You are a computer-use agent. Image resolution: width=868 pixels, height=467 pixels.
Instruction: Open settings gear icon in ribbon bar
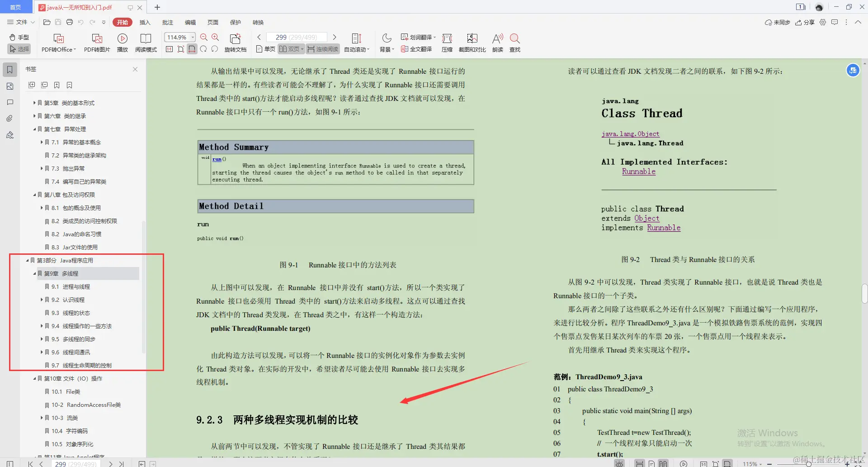pos(823,22)
